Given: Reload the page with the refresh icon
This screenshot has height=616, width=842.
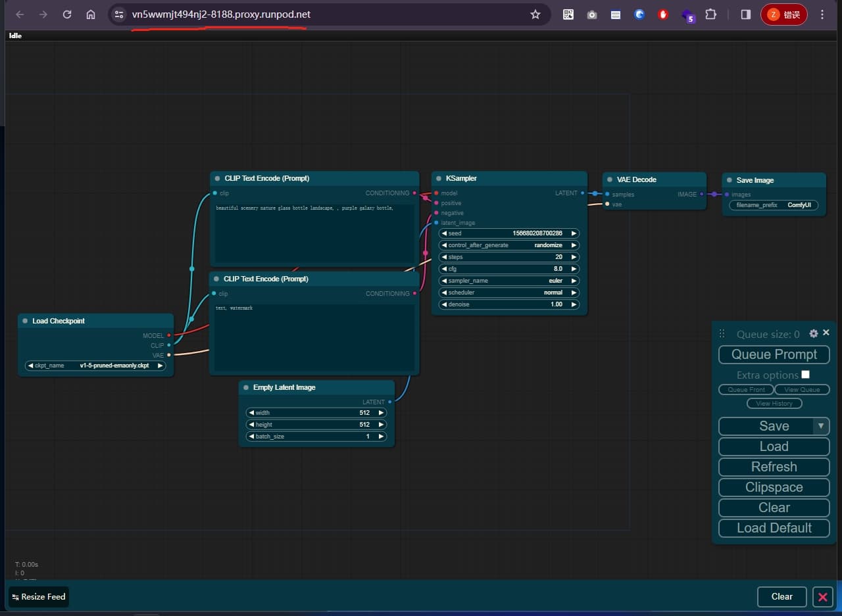Looking at the screenshot, I should point(67,14).
